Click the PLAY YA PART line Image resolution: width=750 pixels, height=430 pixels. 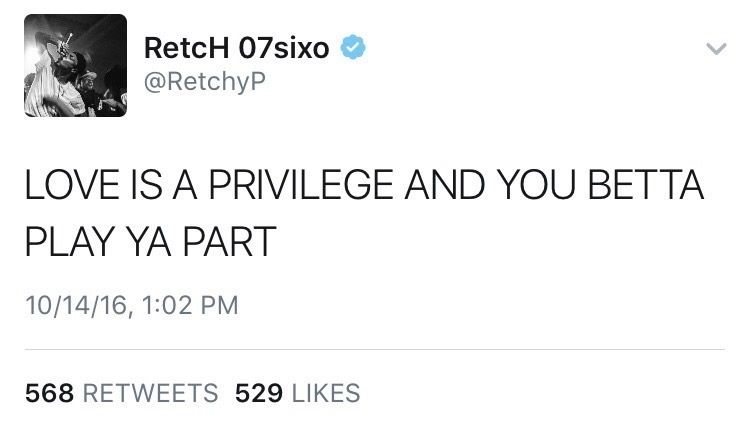coord(150,242)
